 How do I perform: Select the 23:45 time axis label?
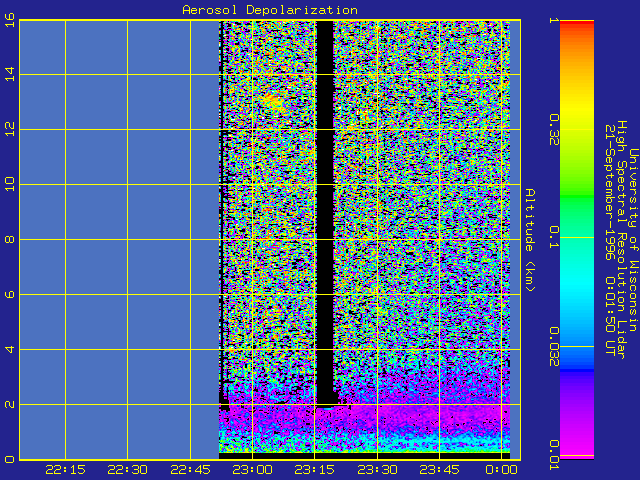tap(440, 470)
